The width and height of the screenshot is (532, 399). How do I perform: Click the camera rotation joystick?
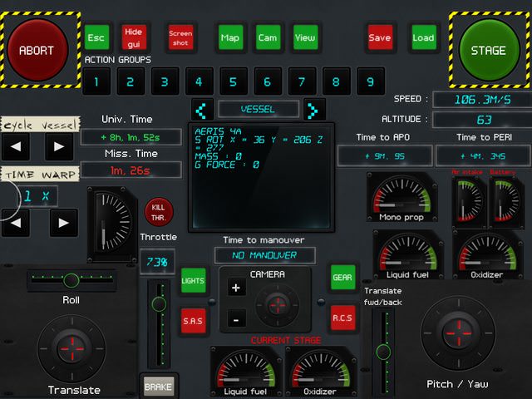278,305
